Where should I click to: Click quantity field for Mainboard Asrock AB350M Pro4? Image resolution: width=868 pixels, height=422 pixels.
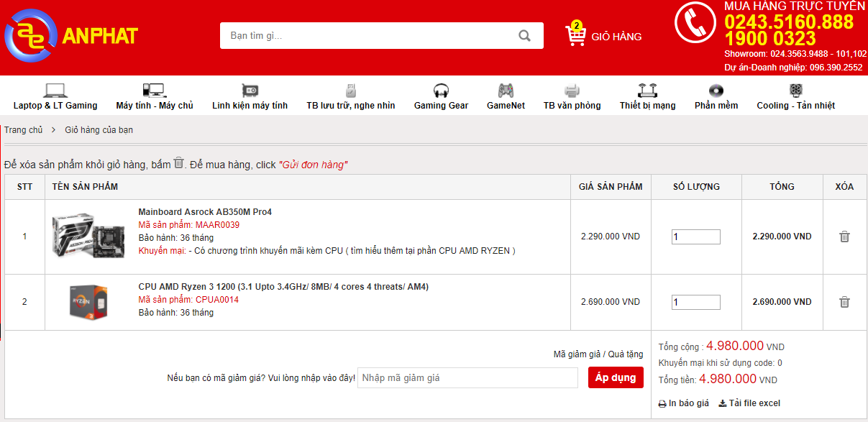(696, 237)
